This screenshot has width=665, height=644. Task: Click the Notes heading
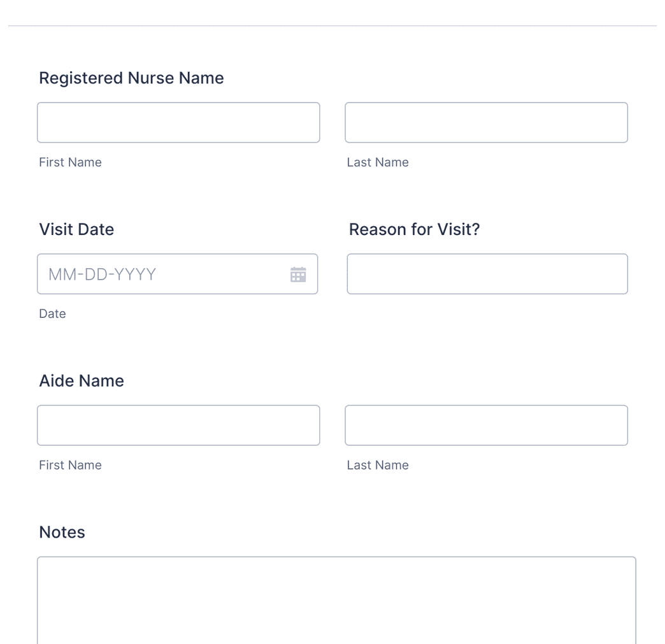(x=62, y=532)
